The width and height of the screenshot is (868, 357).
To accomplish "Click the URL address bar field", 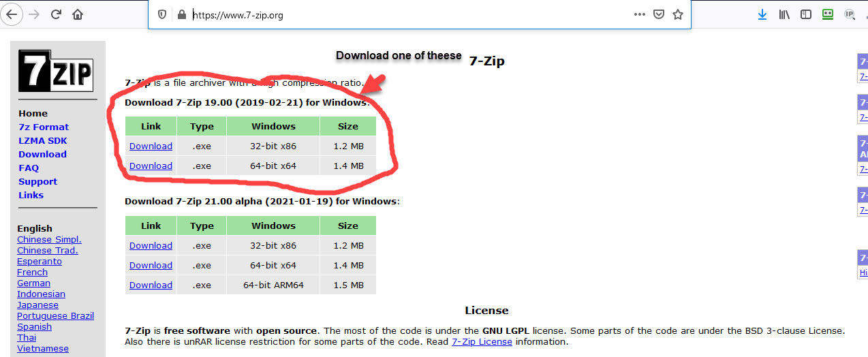I will (409, 15).
